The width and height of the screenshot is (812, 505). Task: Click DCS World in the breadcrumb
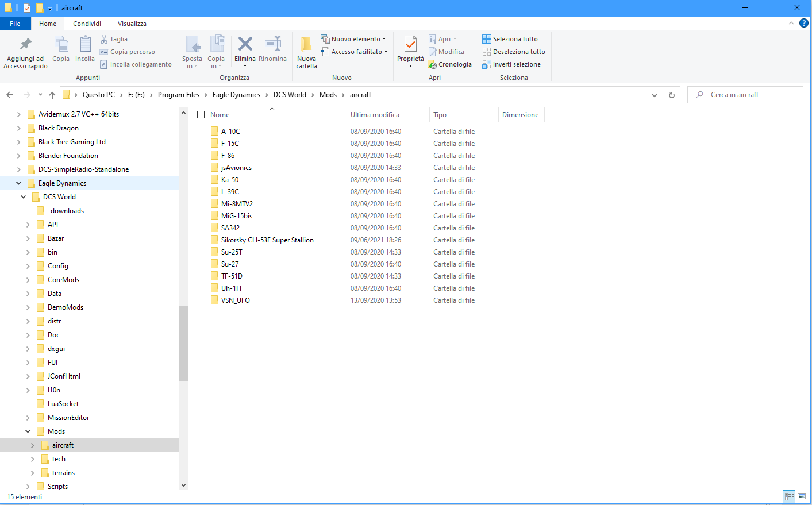point(290,95)
